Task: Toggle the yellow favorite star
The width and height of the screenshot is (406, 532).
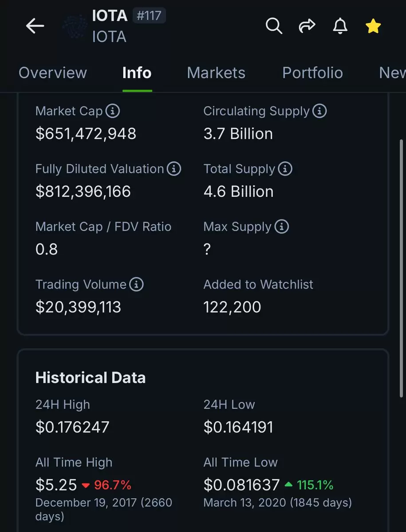Action: click(373, 26)
